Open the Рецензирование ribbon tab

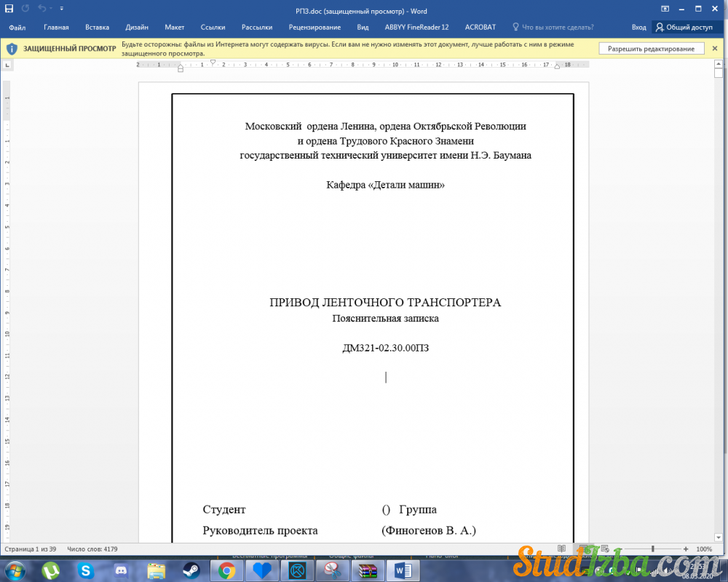[x=314, y=27]
